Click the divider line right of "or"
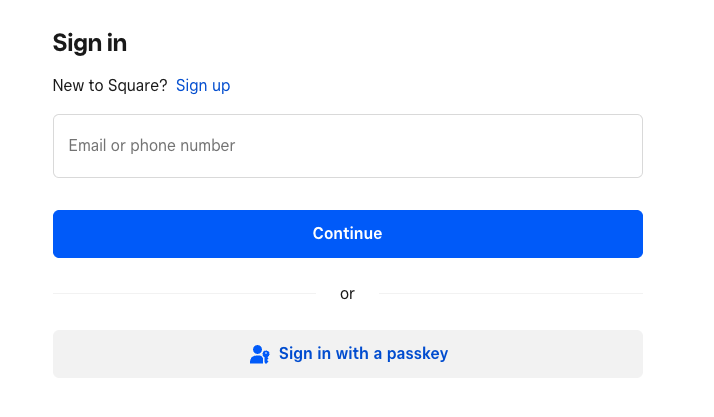Screen dimensions: 714x417 (510, 294)
